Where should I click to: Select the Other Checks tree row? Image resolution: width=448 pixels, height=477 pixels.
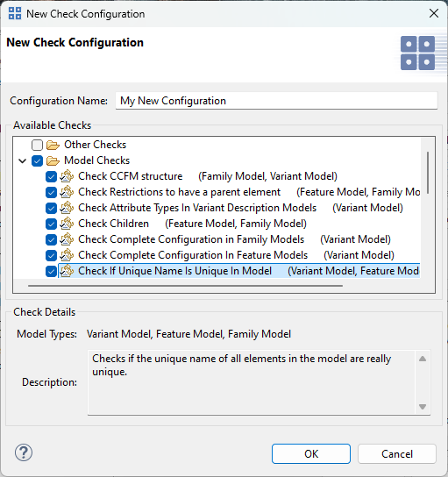pos(96,145)
